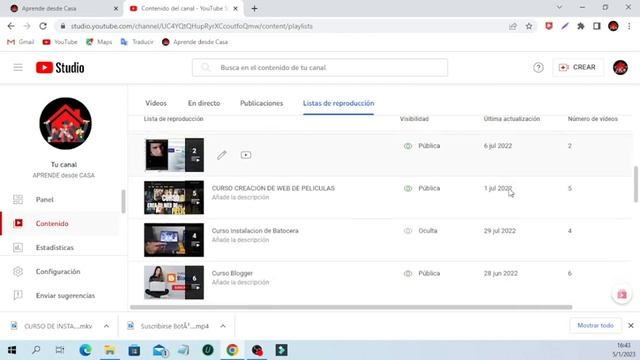Open the Traducir bookmark
The width and height of the screenshot is (640, 360).
137,42
